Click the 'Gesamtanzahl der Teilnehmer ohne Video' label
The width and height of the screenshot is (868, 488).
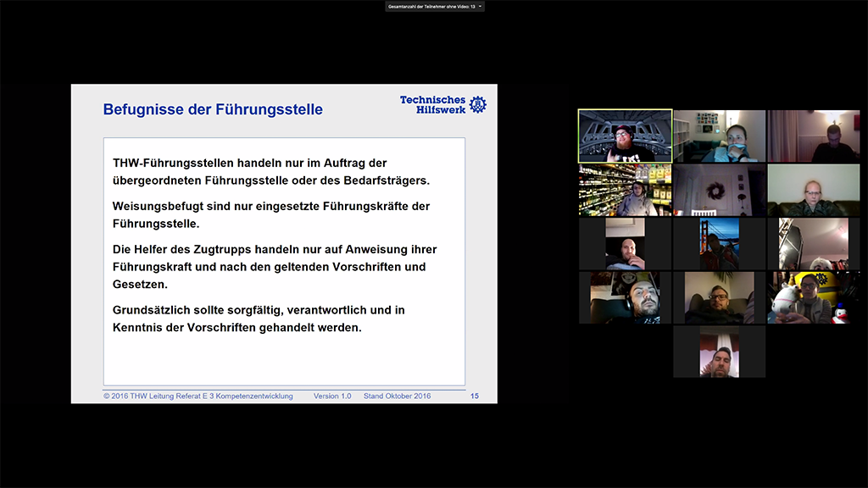[431, 6]
